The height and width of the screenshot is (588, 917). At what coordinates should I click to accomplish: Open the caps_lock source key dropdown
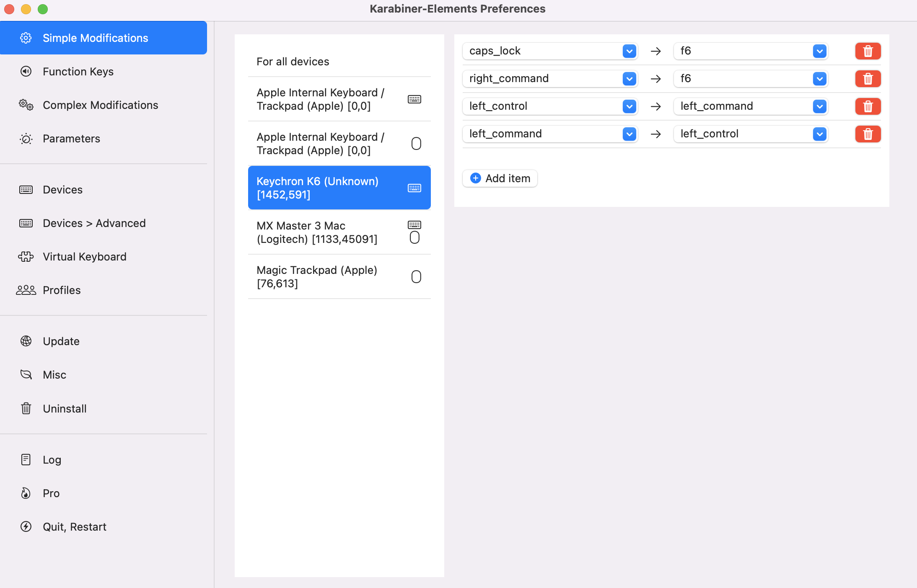(x=629, y=51)
